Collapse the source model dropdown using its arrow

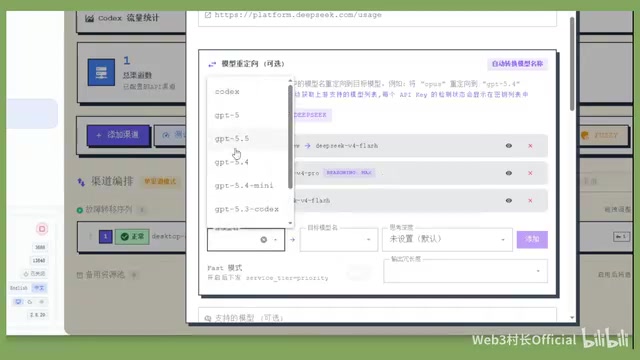(276, 240)
